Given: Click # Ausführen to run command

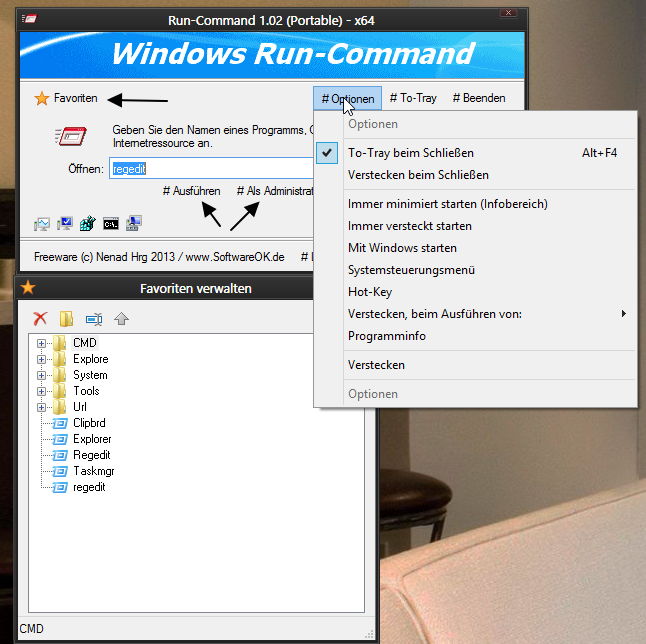Looking at the screenshot, I should tap(191, 191).
